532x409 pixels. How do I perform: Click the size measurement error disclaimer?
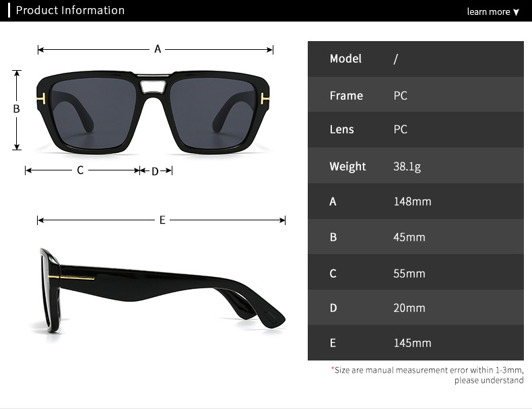tap(428, 375)
